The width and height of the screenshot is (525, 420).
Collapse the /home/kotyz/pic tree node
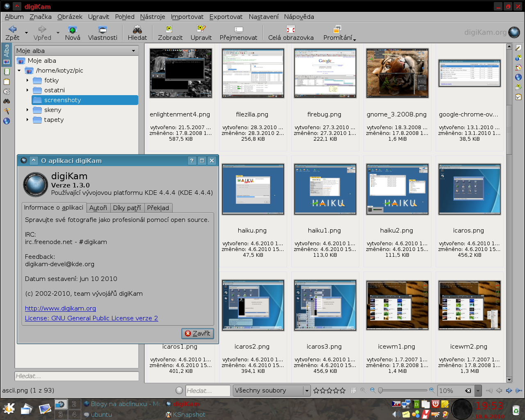[19, 71]
